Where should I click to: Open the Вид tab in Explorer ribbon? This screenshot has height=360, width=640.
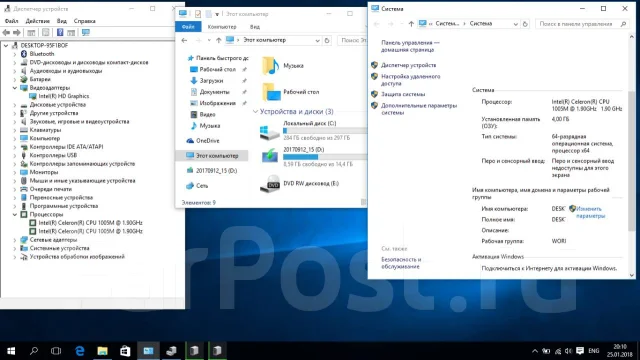pyautogui.click(x=255, y=27)
